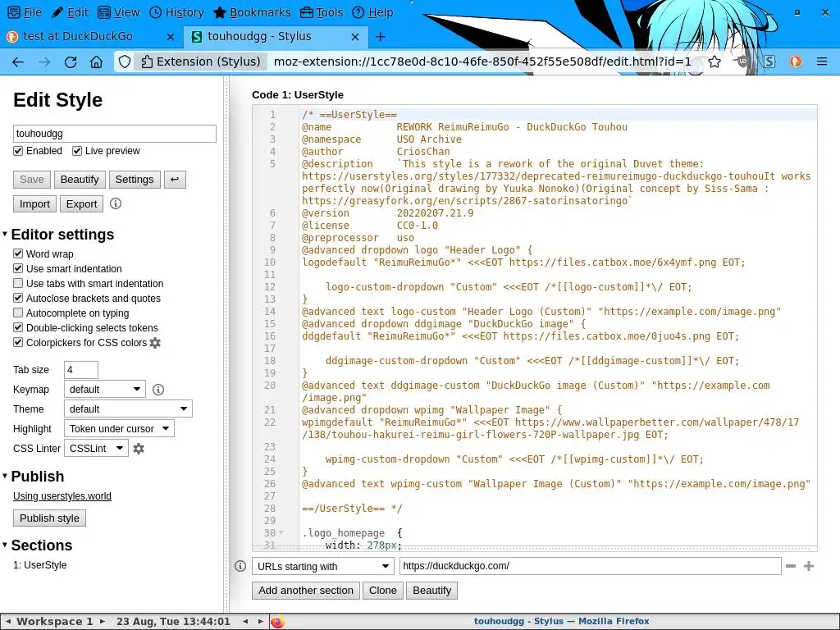Toggle Use smart indentation checkbox
Screen dimensions: 840x630
click(x=18, y=269)
